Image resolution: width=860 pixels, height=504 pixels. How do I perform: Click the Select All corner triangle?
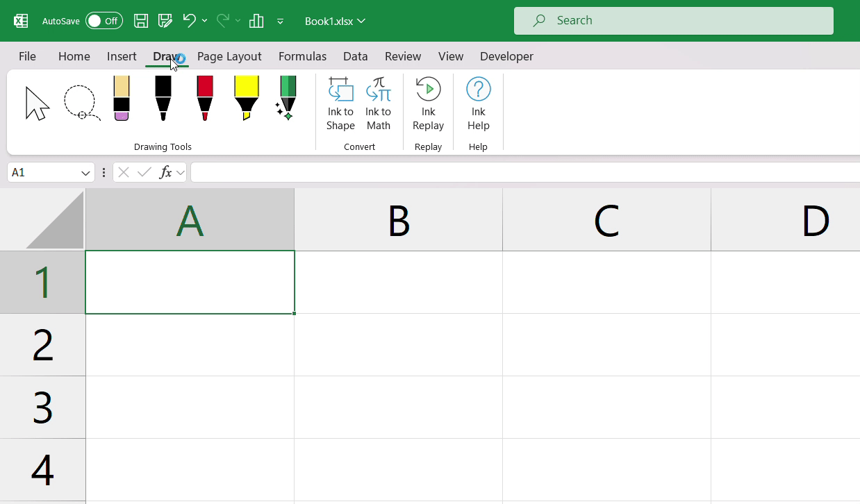click(x=55, y=220)
